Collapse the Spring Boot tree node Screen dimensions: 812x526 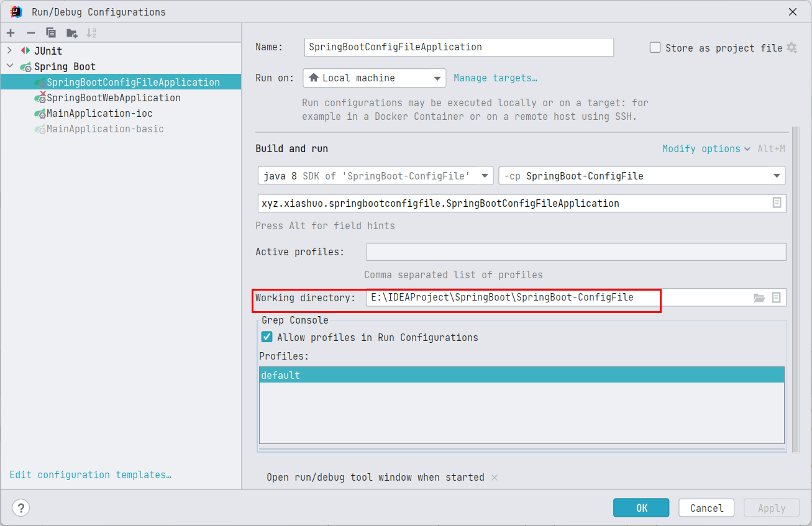[9, 66]
